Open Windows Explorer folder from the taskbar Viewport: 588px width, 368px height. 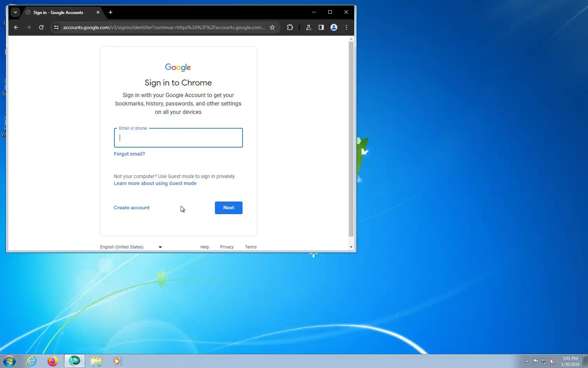[96, 361]
